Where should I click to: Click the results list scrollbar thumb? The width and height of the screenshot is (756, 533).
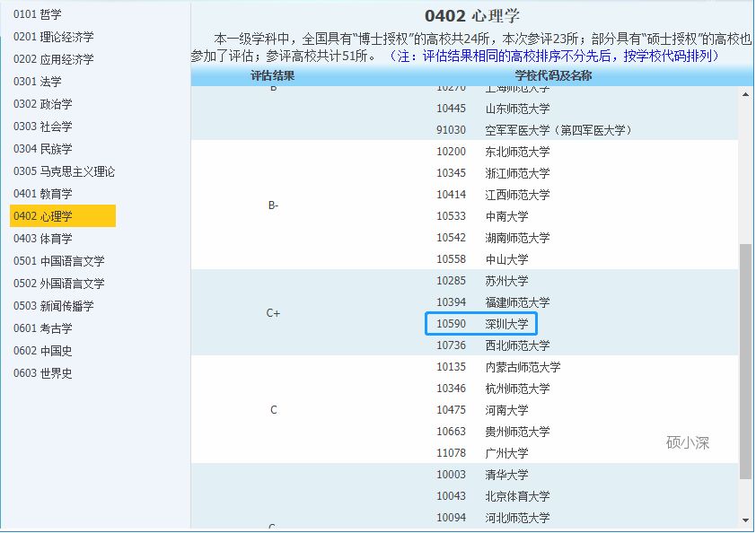point(745,362)
